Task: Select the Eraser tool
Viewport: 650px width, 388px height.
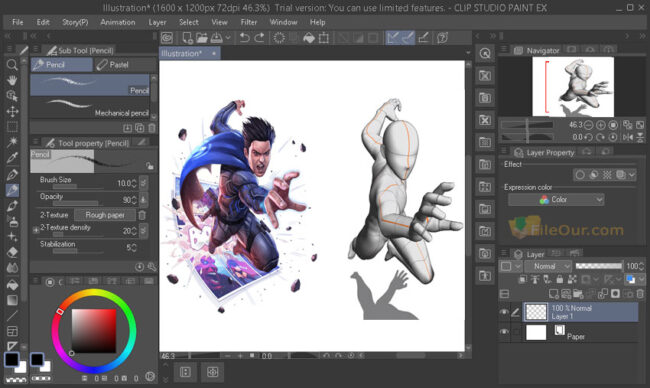Action: click(x=12, y=252)
